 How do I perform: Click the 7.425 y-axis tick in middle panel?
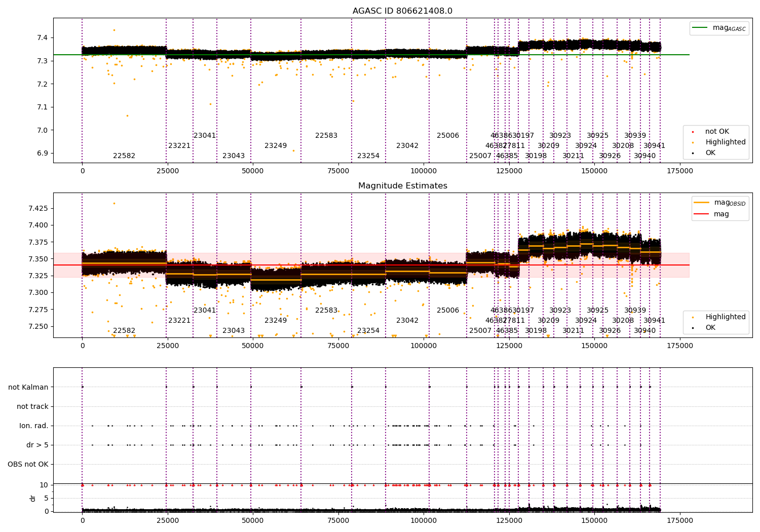[38, 208]
